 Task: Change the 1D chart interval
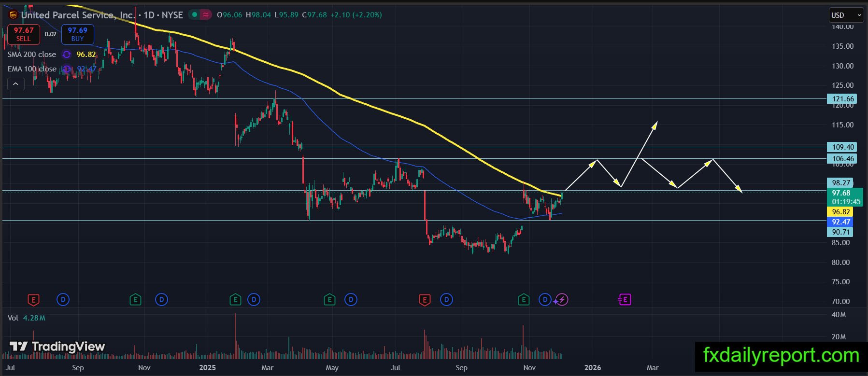(149, 15)
